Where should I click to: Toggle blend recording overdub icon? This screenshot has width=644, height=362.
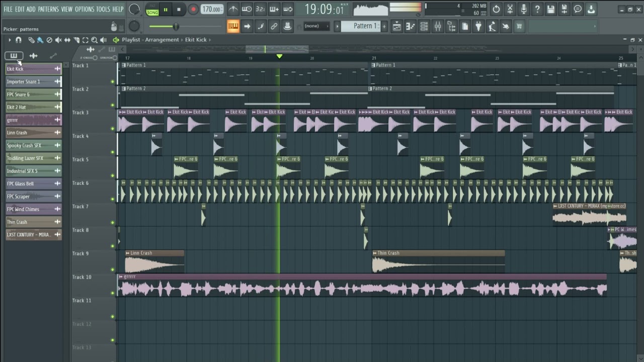tap(274, 9)
